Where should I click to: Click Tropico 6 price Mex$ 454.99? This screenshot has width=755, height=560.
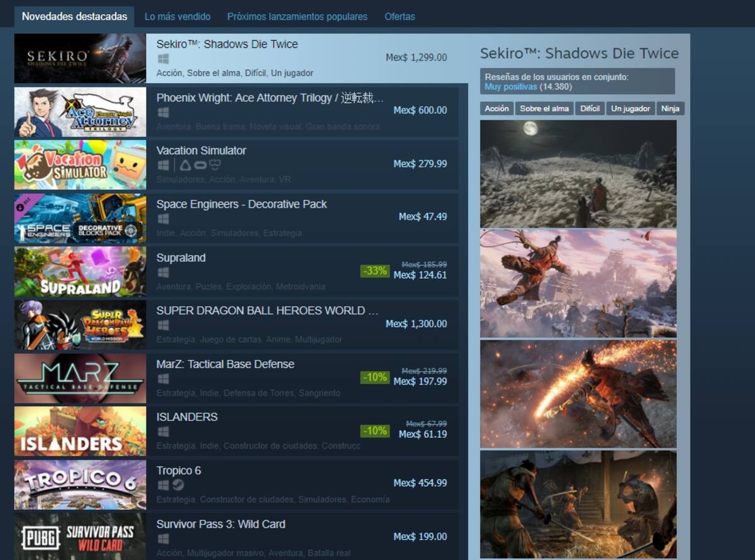420,483
